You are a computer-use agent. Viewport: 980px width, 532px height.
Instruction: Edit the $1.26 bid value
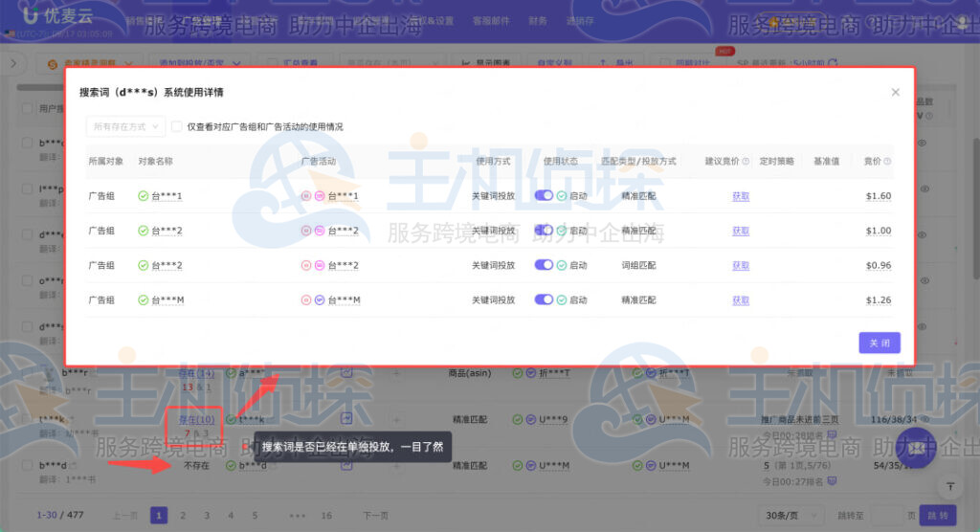coord(879,300)
